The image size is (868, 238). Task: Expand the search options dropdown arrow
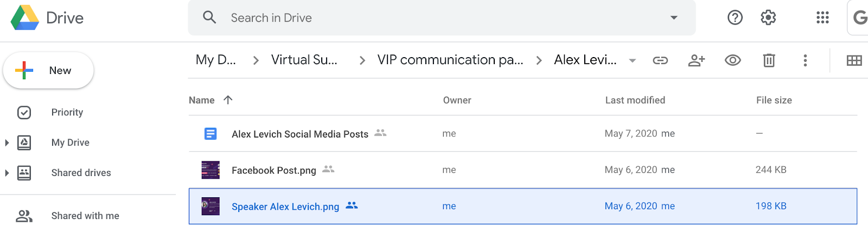pos(674,18)
